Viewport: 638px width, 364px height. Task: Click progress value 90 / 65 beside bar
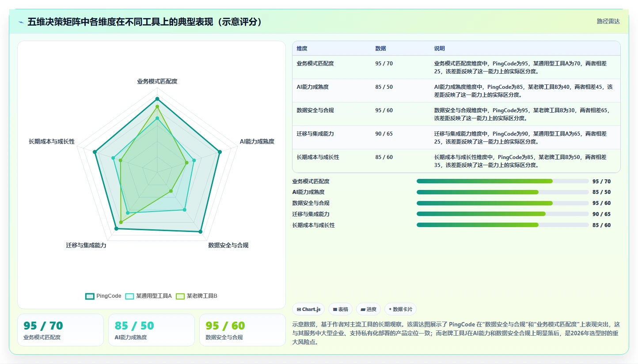pos(602,214)
